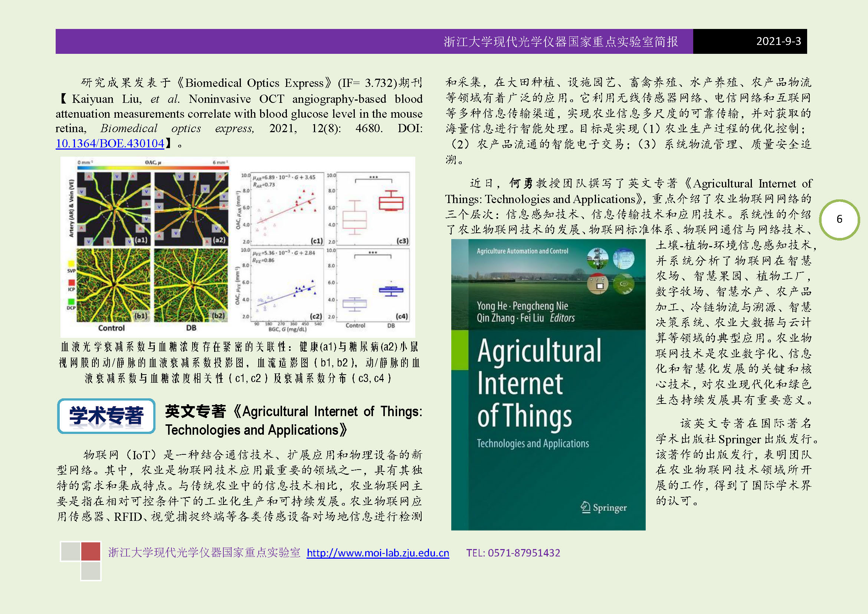Click the Control retina artery map (a1)
Viewport: 868px width, 614px height.
114,209
